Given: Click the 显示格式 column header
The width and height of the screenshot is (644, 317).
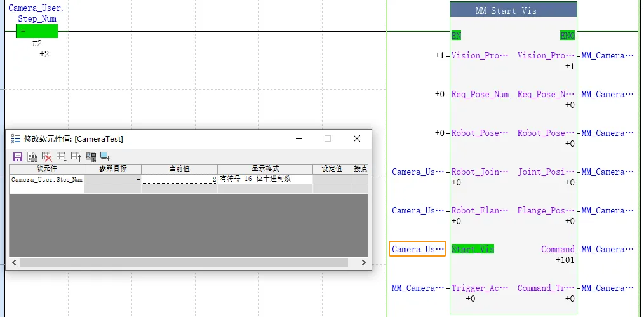Looking at the screenshot, I should 265,169.
